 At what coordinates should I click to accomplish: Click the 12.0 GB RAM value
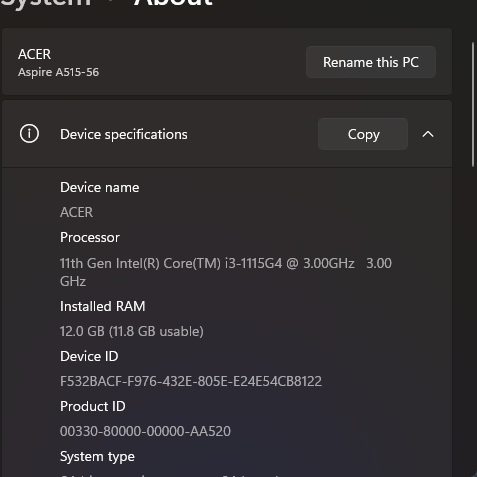click(132, 331)
